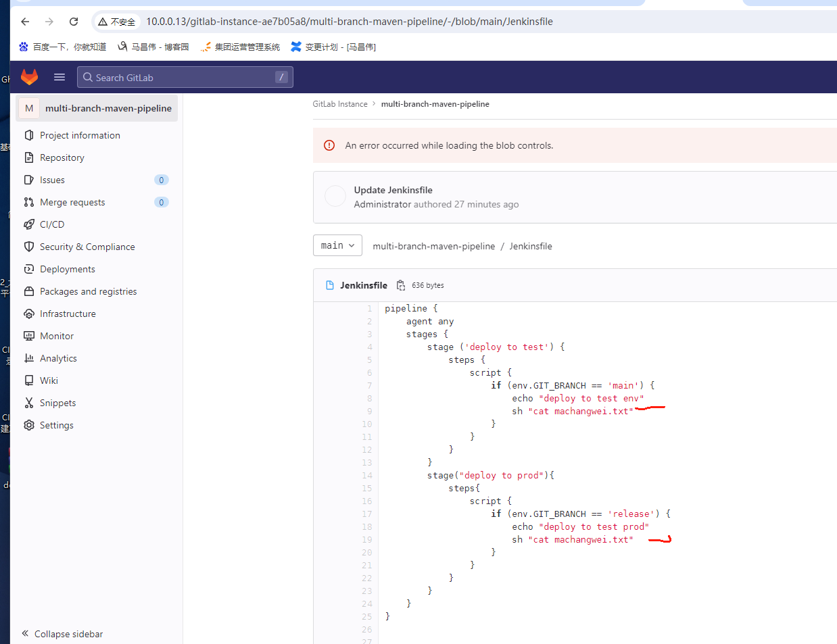
Task: Click the 636 bytes file size
Action: point(428,285)
